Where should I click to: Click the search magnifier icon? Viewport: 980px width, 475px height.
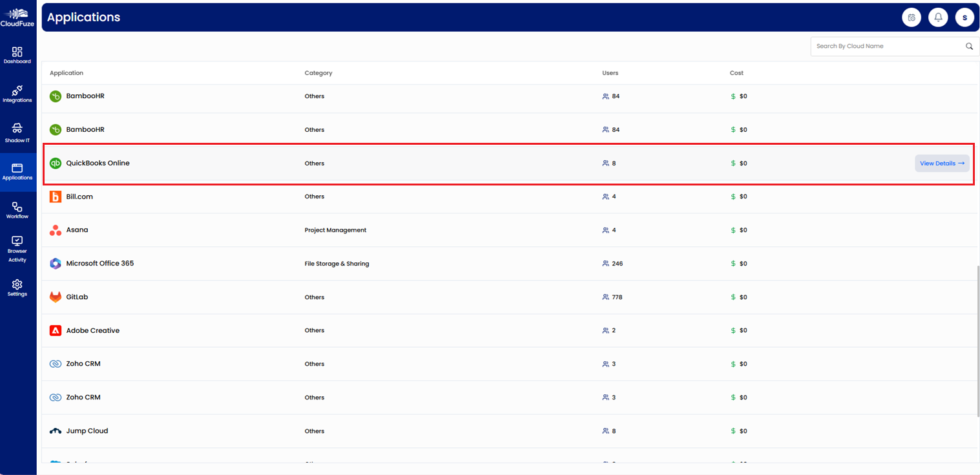tap(968, 46)
